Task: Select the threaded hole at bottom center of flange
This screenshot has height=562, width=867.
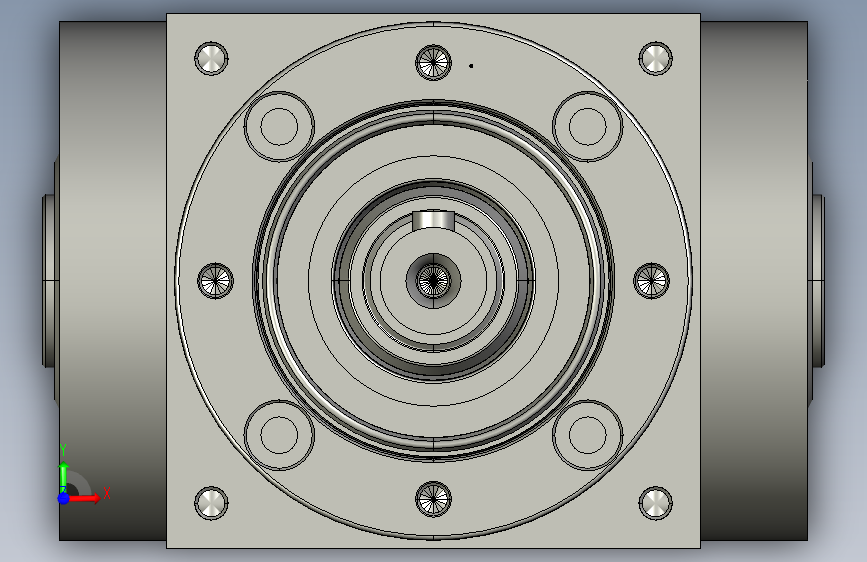Action: (x=434, y=499)
